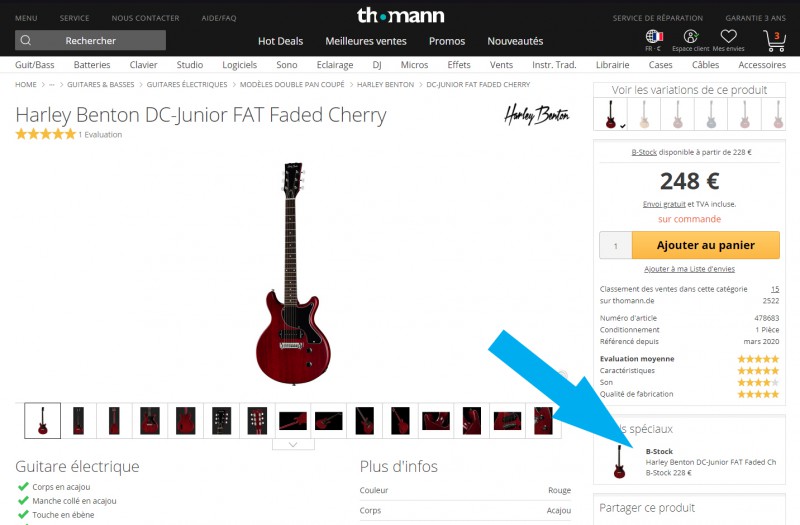Open the Hot Deals tab
The height and width of the screenshot is (525, 800).
[281, 41]
